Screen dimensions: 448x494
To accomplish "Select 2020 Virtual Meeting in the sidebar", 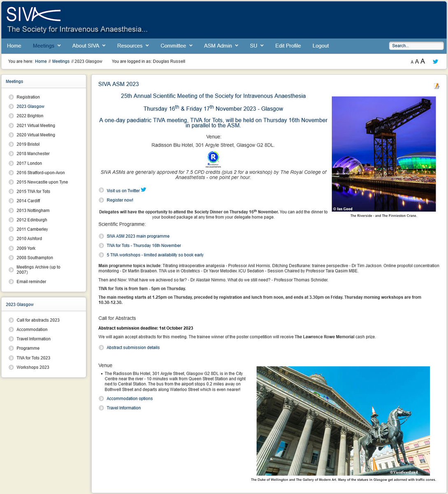I will point(36,135).
